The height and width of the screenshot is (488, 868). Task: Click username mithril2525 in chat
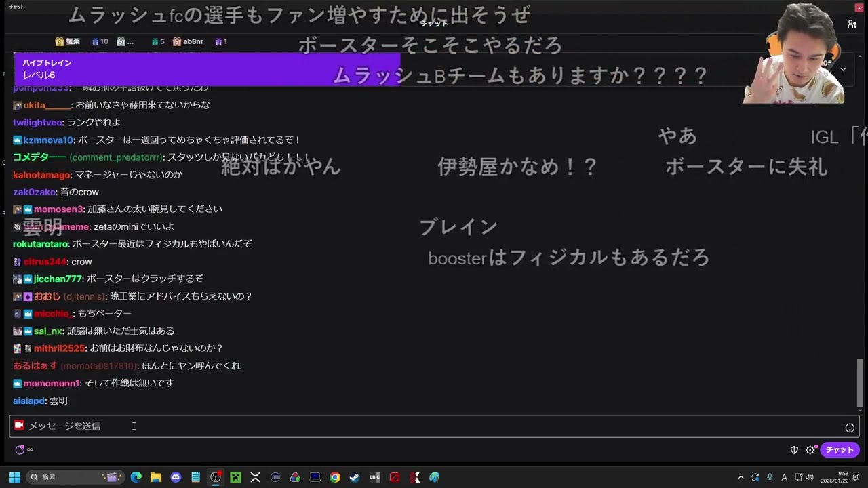coord(60,348)
